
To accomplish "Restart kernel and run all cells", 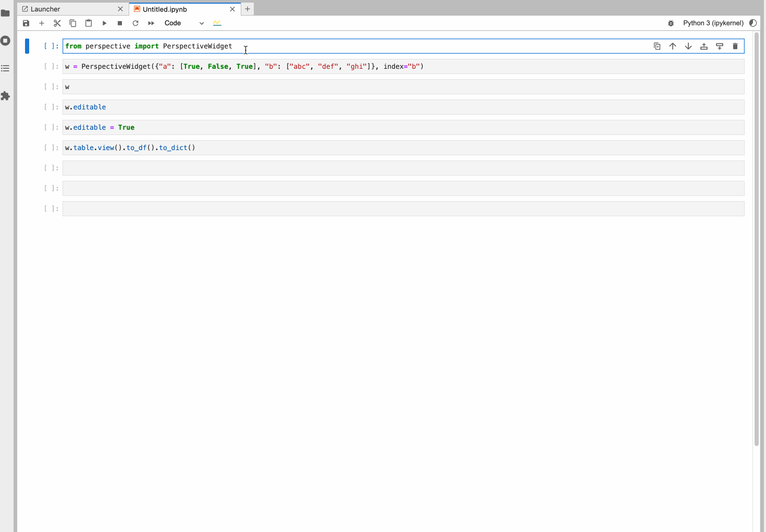I will pos(151,23).
